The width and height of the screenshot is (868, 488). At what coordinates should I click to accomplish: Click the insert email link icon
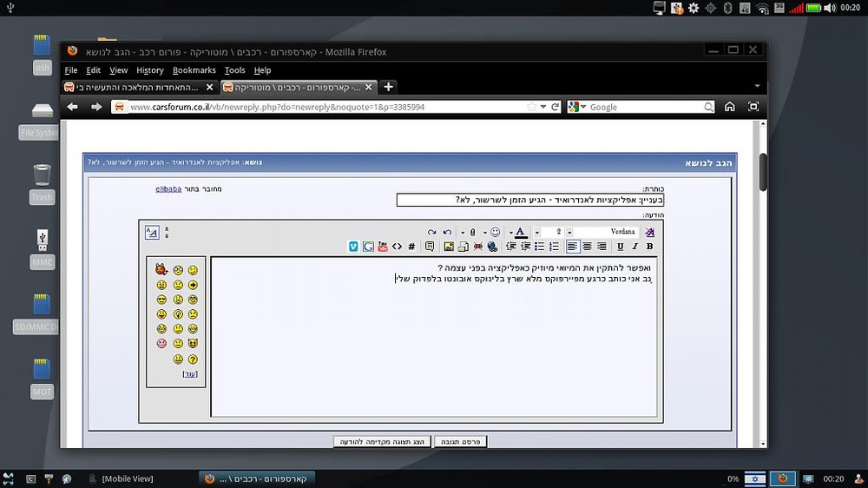[x=464, y=247]
